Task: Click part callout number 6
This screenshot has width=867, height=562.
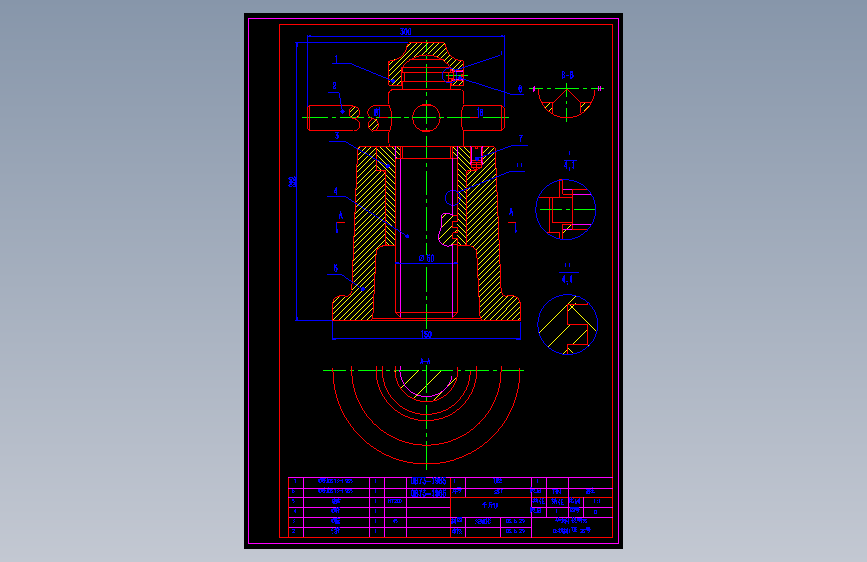Action: pyautogui.click(x=520, y=89)
